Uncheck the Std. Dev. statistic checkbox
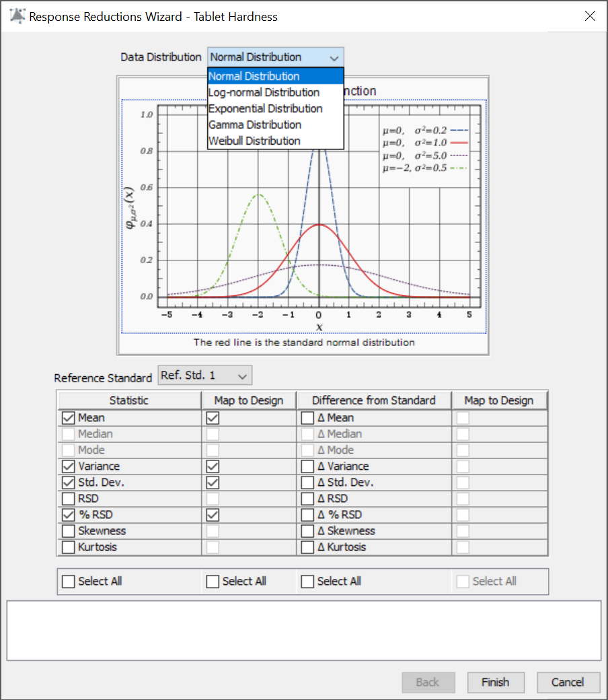This screenshot has height=700, width=608. click(x=68, y=483)
